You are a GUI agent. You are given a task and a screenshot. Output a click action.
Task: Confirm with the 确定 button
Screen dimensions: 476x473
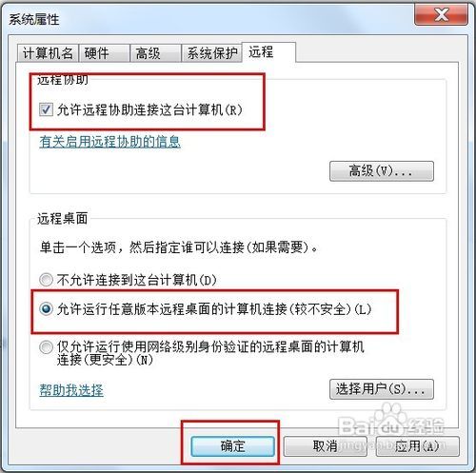(232, 446)
